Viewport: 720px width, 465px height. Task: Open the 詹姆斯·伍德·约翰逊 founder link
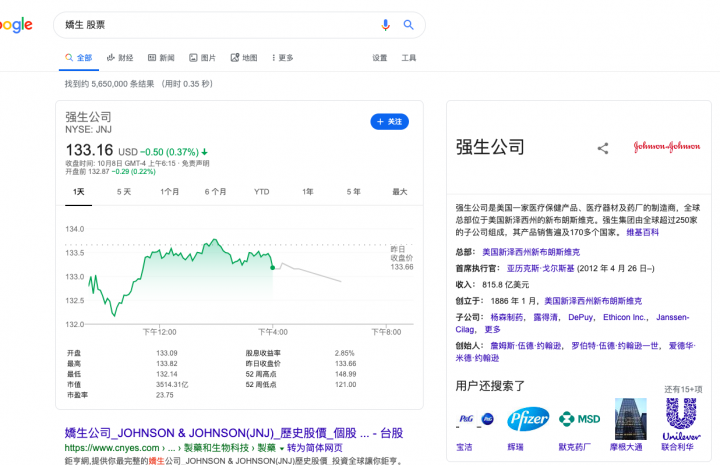tap(526, 346)
